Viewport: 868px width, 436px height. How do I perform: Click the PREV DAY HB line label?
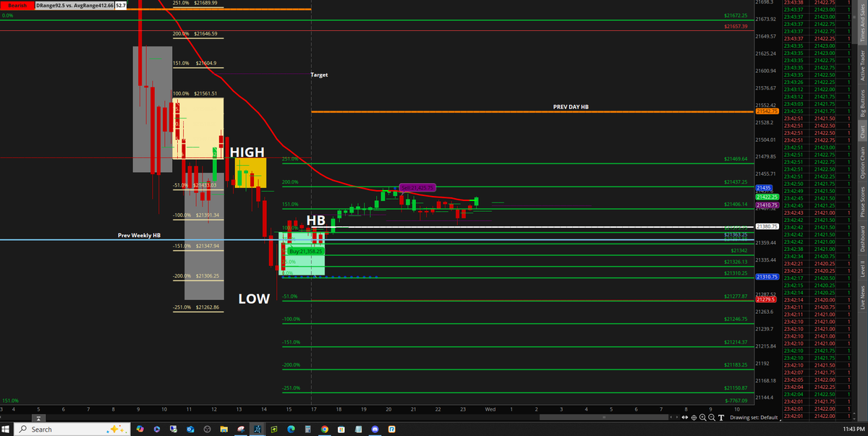pos(571,106)
